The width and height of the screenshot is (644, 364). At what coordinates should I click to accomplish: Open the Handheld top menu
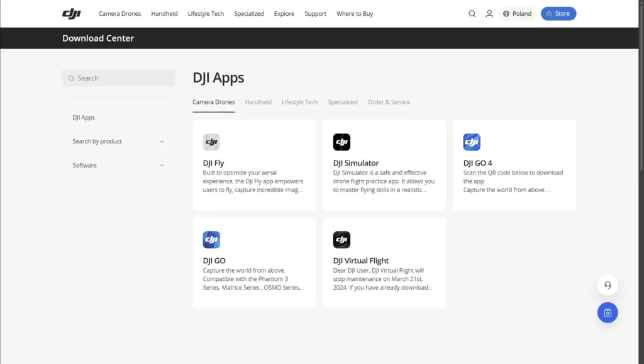(164, 14)
